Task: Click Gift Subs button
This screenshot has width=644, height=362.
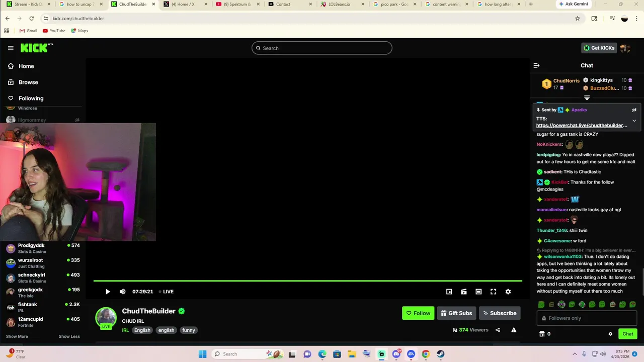Action: pyautogui.click(x=456, y=313)
